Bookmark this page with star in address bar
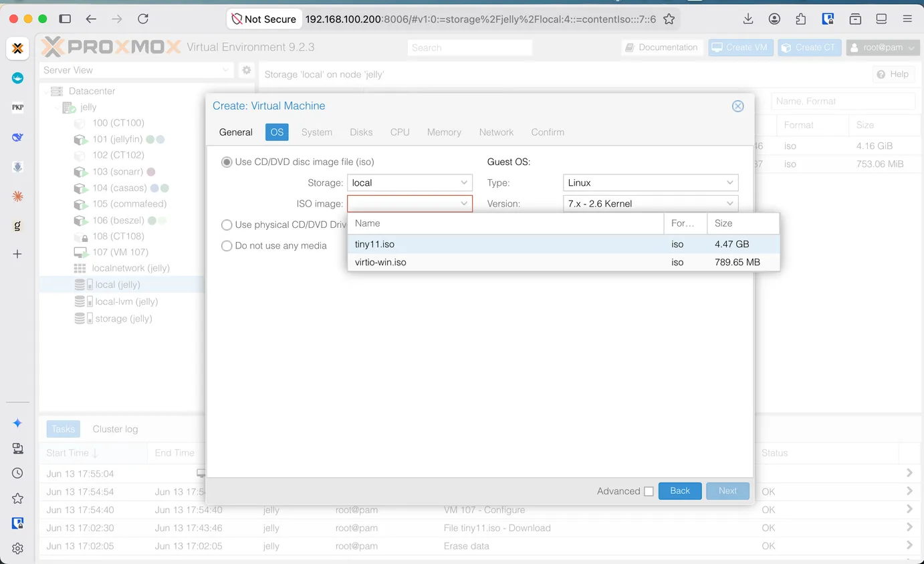 click(x=669, y=19)
